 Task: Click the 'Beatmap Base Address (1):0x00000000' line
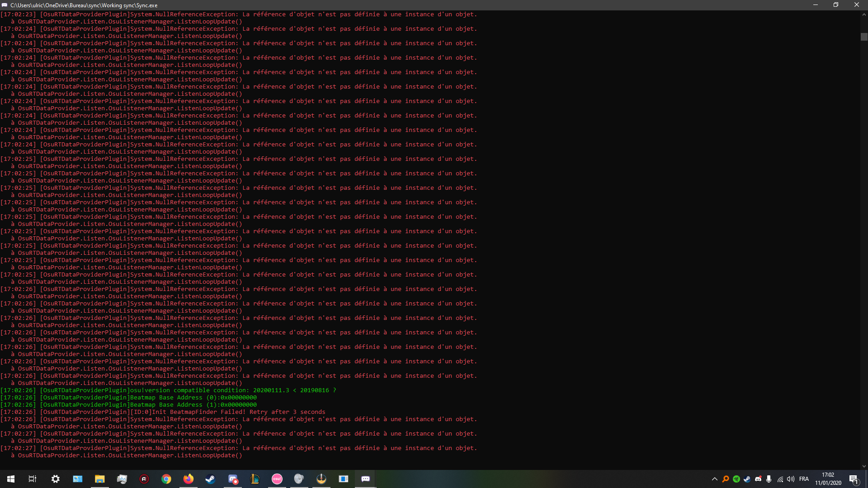(128, 405)
